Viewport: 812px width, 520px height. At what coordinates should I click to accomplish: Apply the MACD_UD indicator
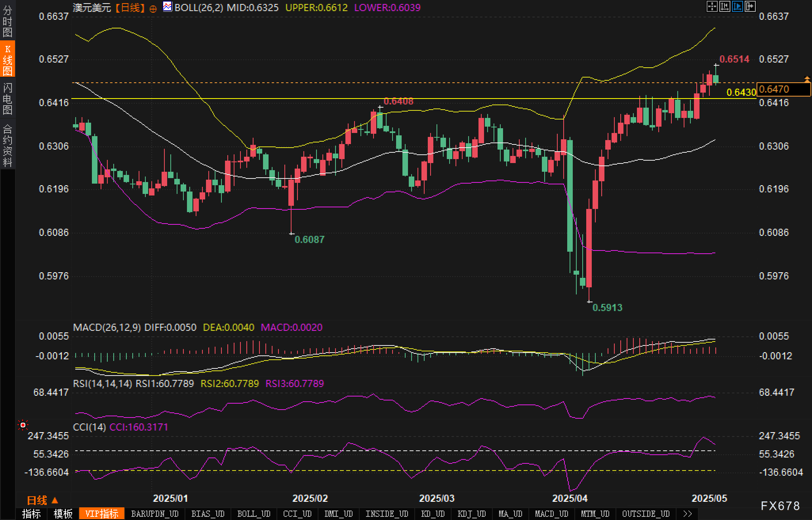tap(551, 514)
